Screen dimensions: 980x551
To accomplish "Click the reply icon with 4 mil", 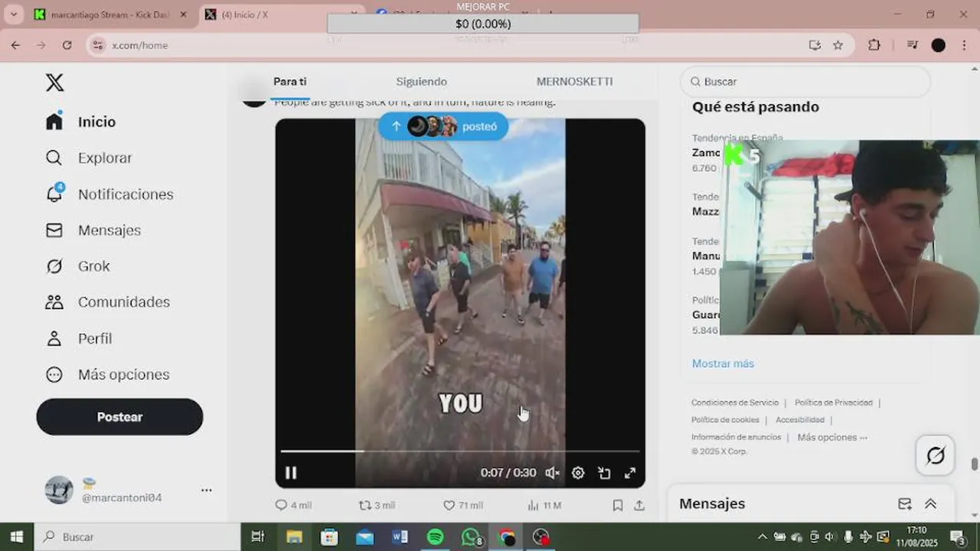I will 292,505.
